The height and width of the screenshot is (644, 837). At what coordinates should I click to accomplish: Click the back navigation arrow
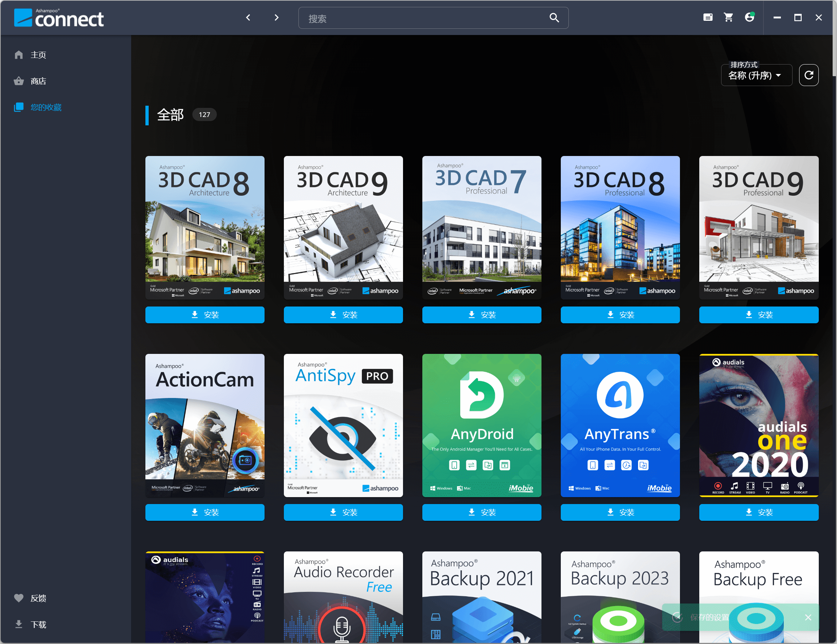(x=248, y=17)
